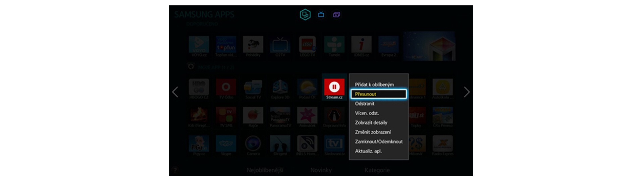Launch the Pohádky app

pos(253,47)
